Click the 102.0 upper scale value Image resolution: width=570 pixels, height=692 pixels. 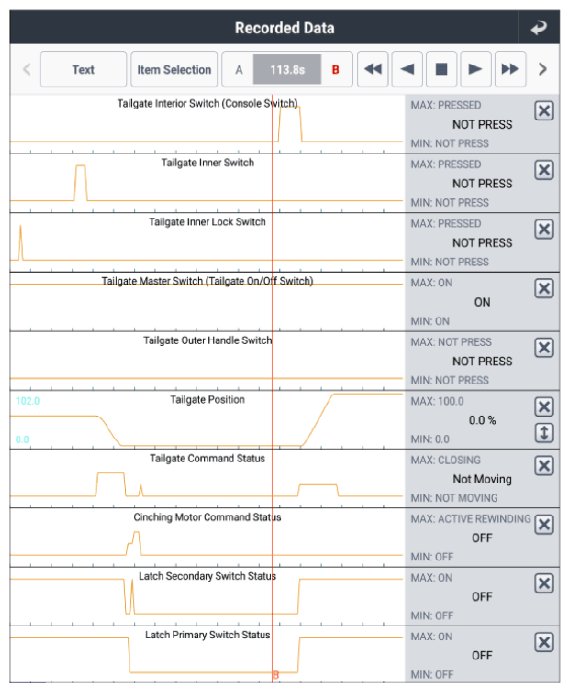28,401
